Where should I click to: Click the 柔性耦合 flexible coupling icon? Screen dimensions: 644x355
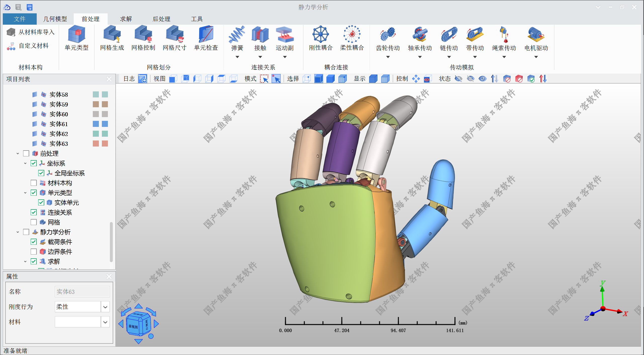point(352,34)
